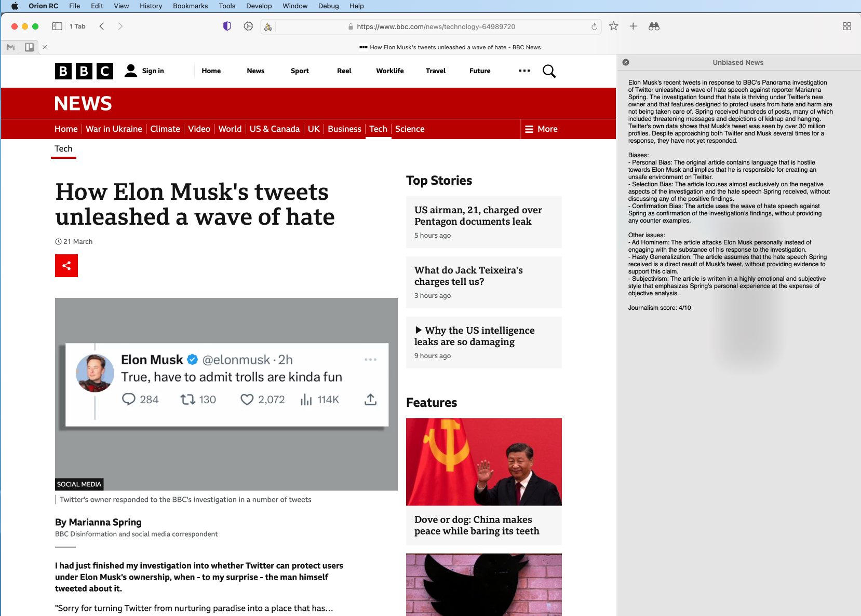Screen dimensions: 861x616
Task: Go to BBC Reel section
Action: click(x=344, y=71)
